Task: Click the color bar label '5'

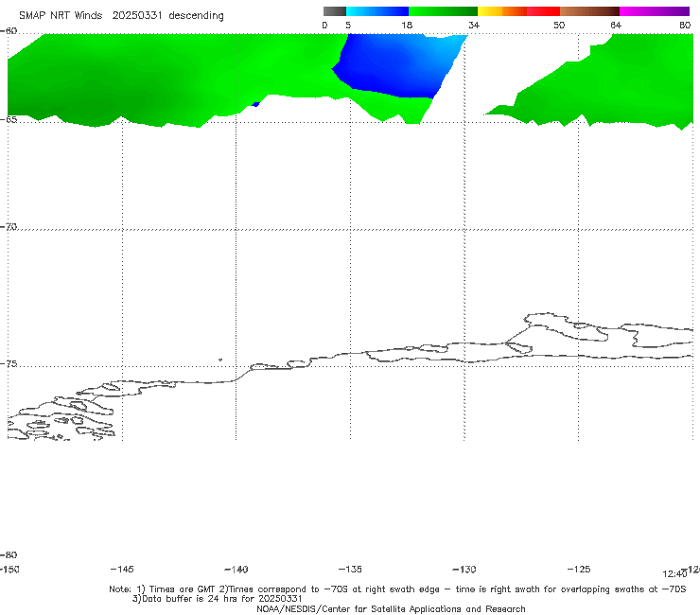Action: click(348, 25)
